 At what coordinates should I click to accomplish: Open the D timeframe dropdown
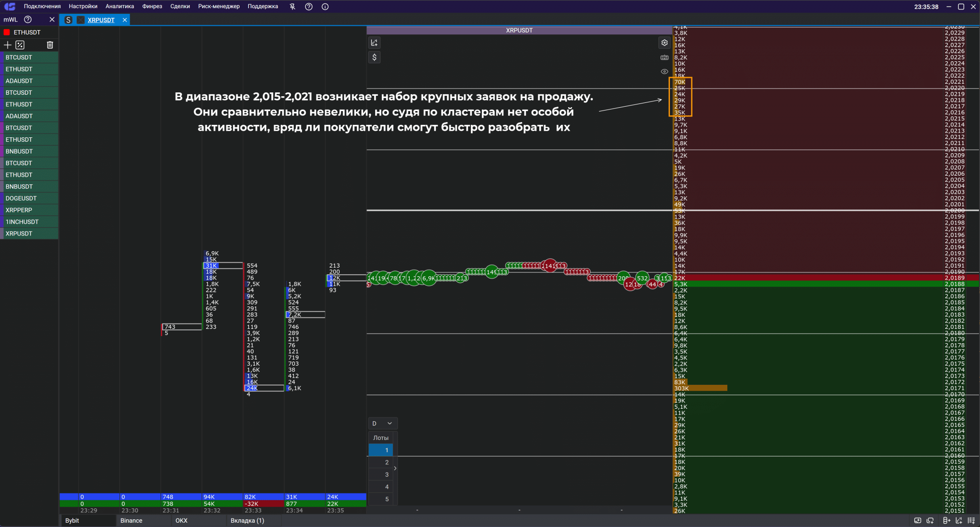[x=382, y=423]
